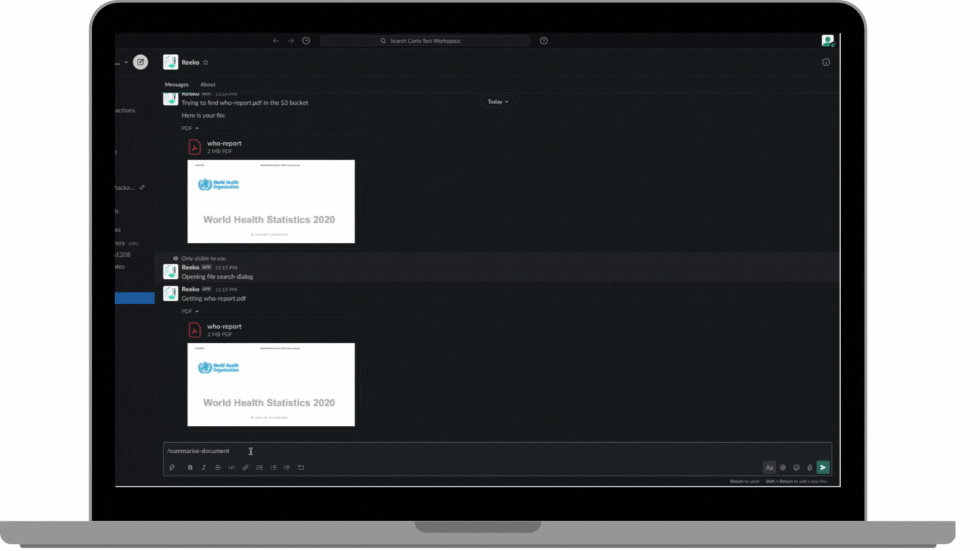
Task: Go forward using the right history arrow
Action: coord(291,41)
